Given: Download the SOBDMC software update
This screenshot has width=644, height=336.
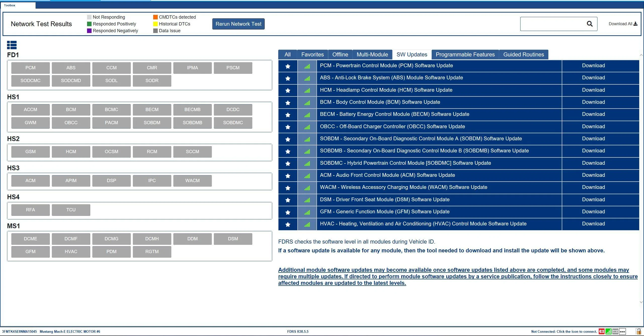Looking at the screenshot, I should click(593, 163).
